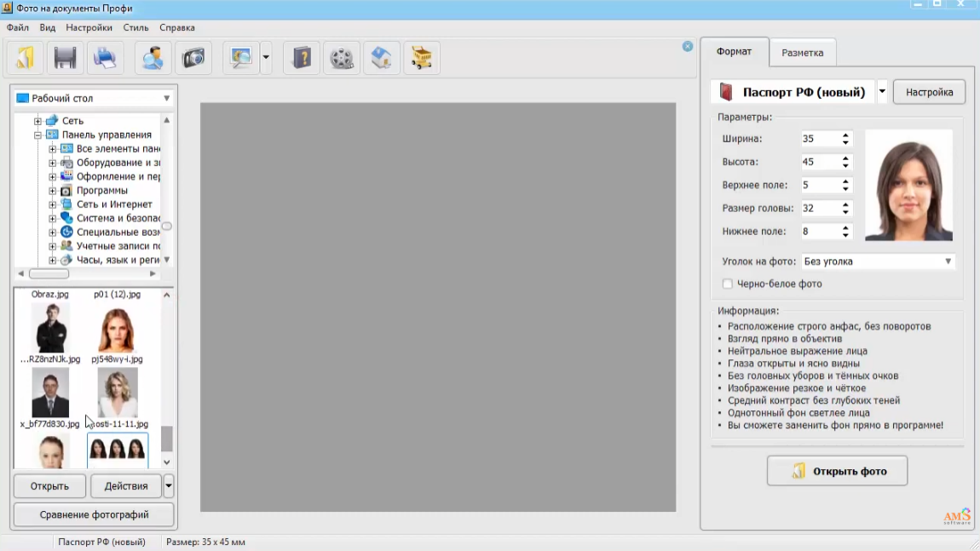The width and height of the screenshot is (980, 551).
Task: Click the red passport icon beside format name
Action: (x=725, y=92)
